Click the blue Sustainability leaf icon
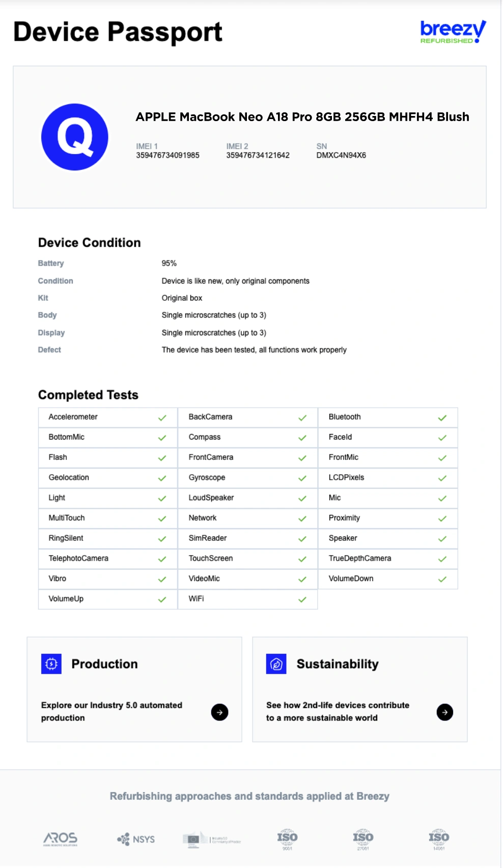The height and width of the screenshot is (868, 503). pos(276,663)
